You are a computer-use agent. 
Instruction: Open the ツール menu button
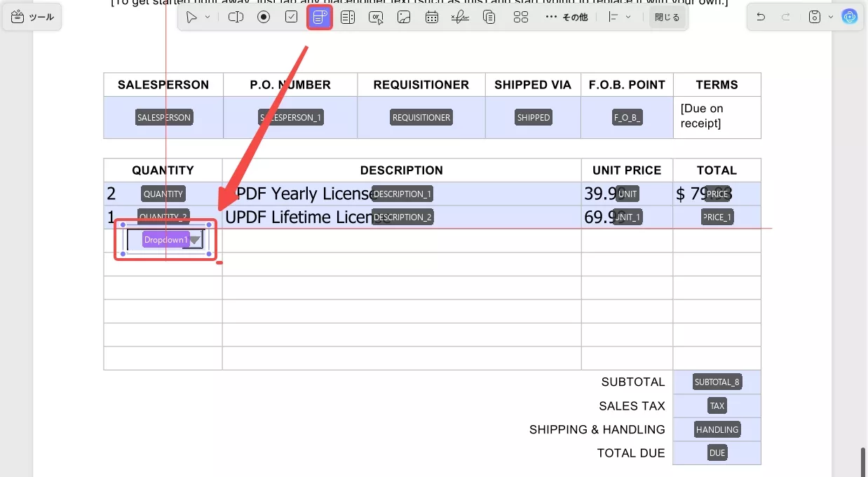tap(32, 17)
